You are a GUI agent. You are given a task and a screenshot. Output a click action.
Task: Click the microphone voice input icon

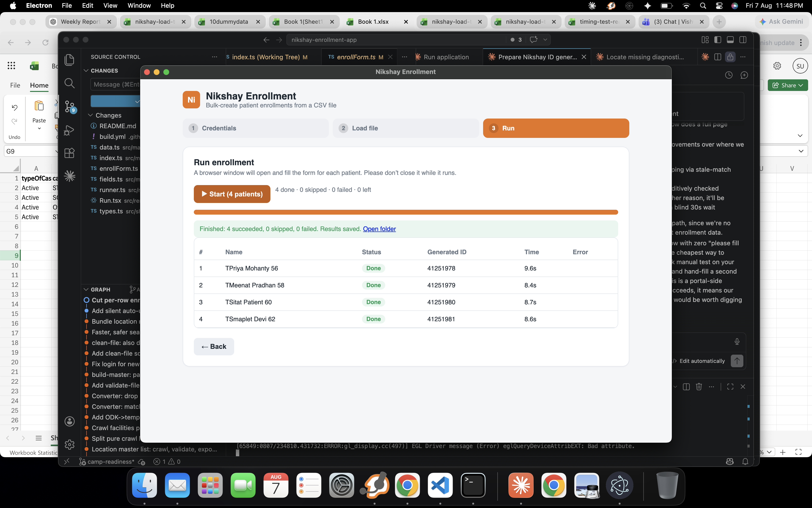pyautogui.click(x=737, y=341)
